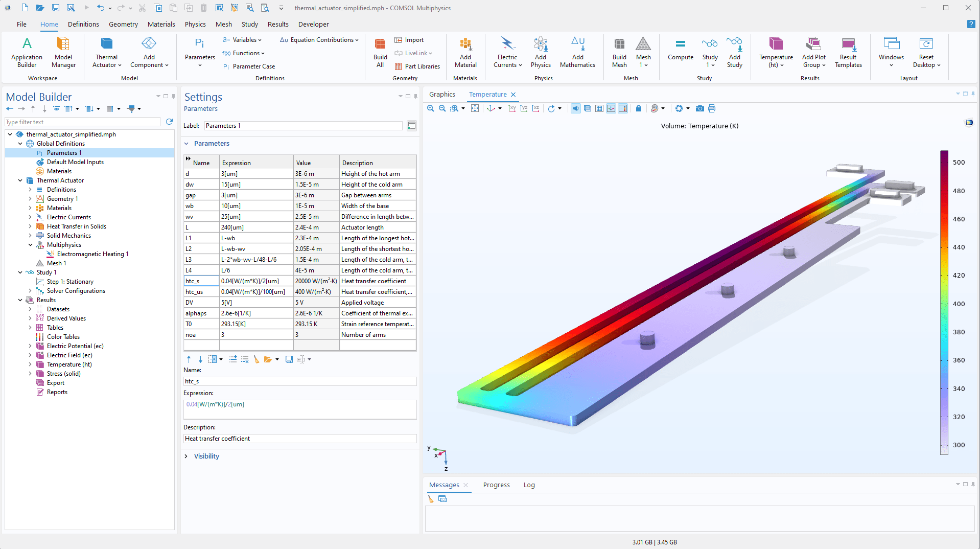Open the Progress tab
This screenshot has height=549, width=980.
click(496, 485)
